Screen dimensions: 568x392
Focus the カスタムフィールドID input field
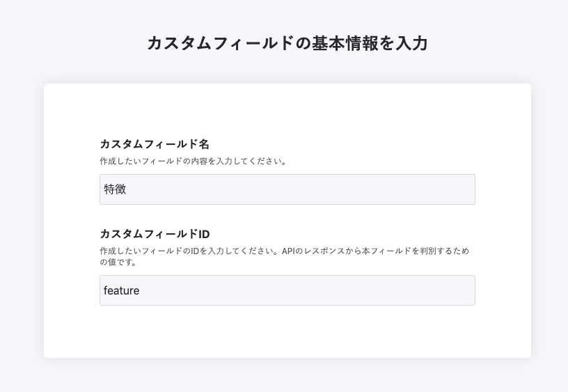point(287,290)
